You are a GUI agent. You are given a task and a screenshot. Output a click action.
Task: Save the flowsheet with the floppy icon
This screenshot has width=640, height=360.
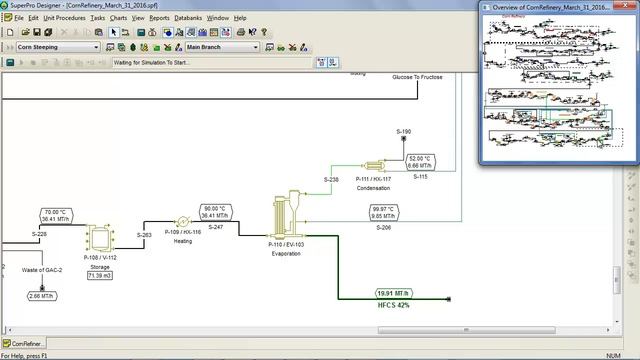point(37,32)
